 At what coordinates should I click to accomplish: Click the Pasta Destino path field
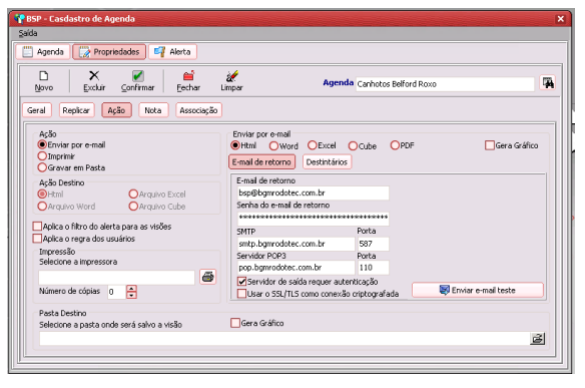(x=285, y=339)
